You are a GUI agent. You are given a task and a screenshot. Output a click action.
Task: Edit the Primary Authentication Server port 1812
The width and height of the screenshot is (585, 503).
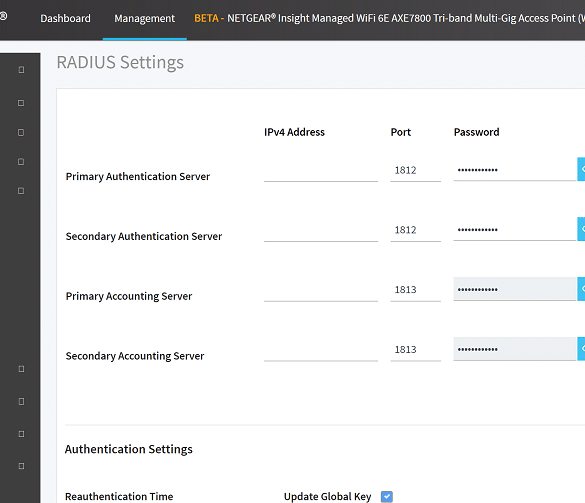[416, 171]
